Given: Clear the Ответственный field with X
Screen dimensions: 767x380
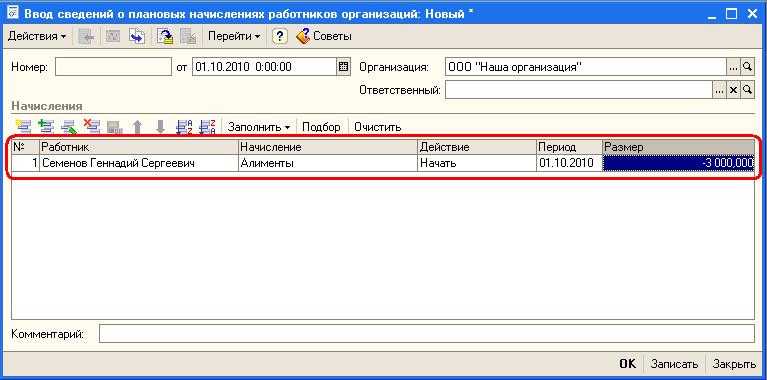Looking at the screenshot, I should 733,90.
